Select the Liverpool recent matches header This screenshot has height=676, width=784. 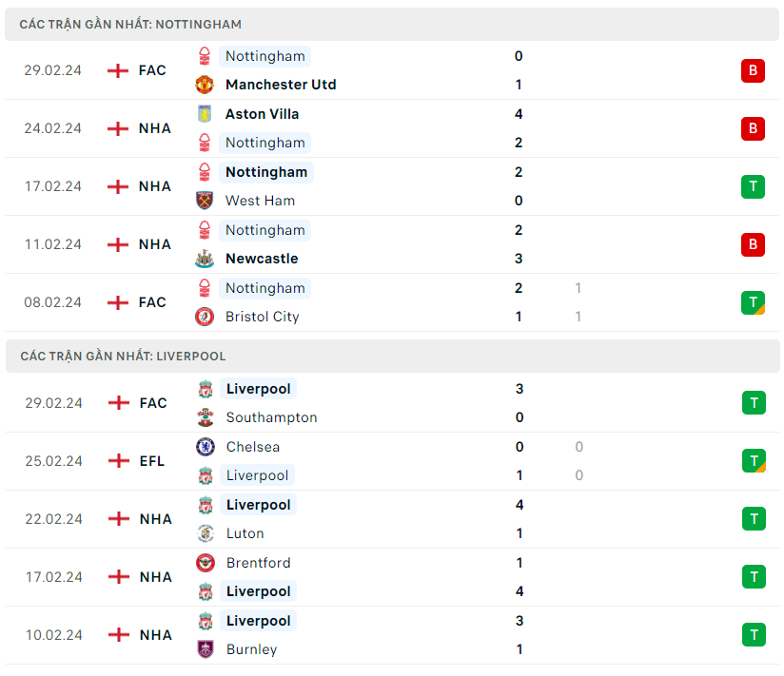(x=123, y=356)
